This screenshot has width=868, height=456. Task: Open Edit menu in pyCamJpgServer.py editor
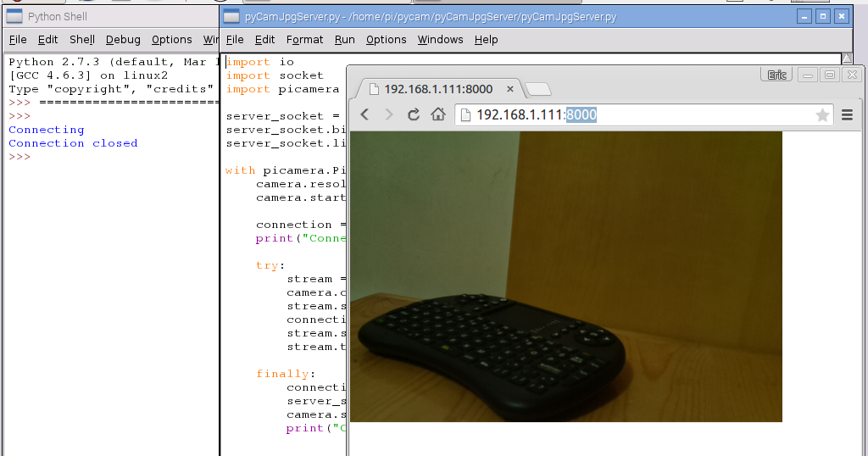(x=264, y=39)
